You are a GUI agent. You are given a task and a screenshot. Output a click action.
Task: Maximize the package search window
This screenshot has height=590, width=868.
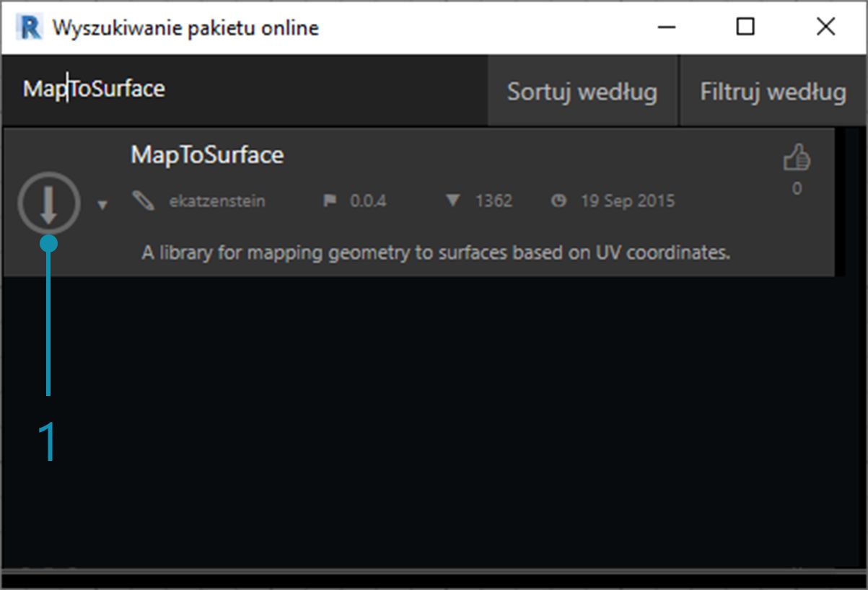(x=745, y=27)
